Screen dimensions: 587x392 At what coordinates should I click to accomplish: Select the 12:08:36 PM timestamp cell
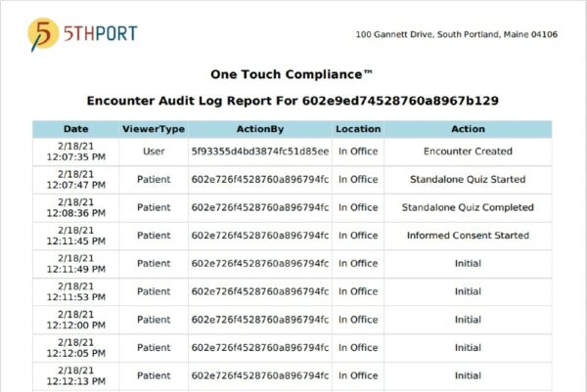click(75, 207)
